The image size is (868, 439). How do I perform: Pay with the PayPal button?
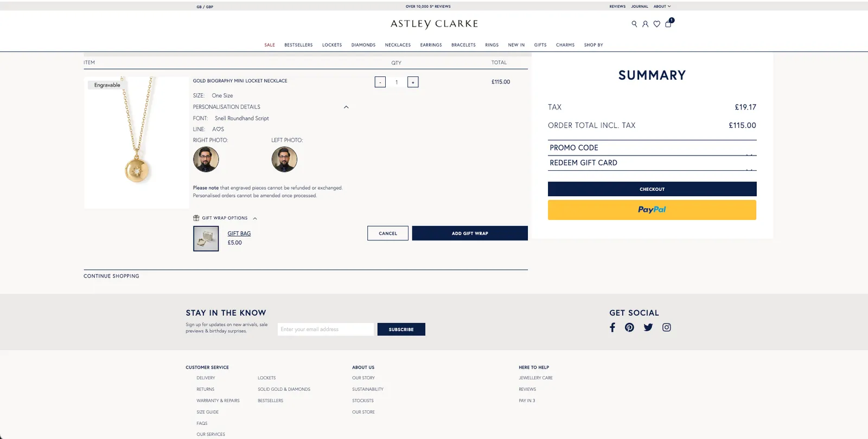point(652,210)
